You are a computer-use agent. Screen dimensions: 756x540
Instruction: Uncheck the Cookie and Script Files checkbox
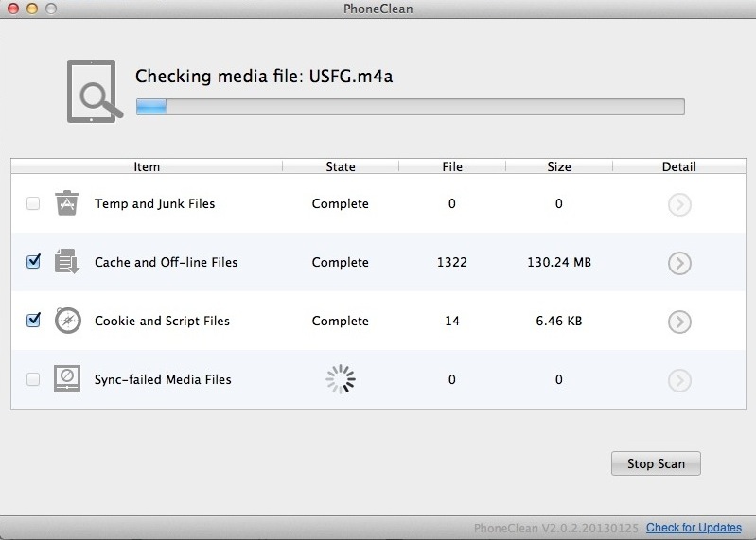[33, 321]
